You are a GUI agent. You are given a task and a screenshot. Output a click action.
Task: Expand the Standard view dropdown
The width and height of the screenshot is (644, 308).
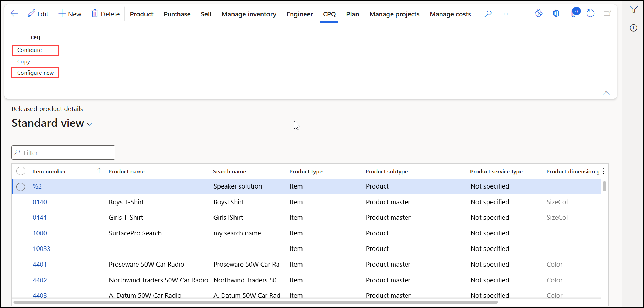click(x=89, y=124)
